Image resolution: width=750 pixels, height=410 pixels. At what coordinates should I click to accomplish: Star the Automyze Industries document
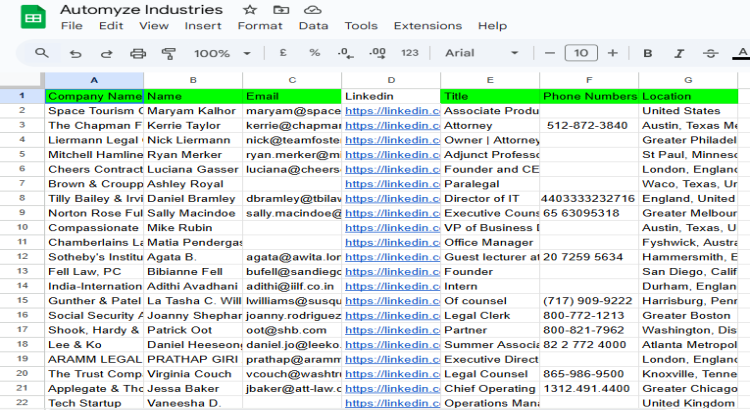pyautogui.click(x=248, y=10)
